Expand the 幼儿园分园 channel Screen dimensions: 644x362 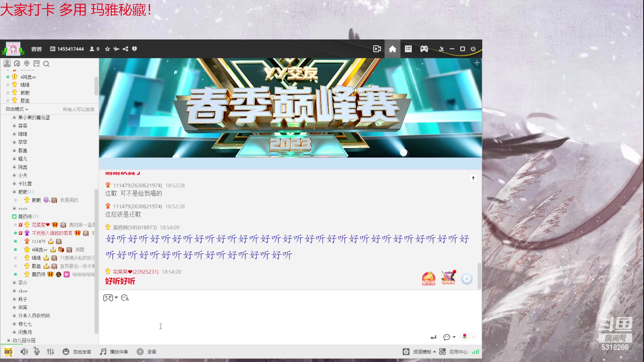click(x=24, y=340)
